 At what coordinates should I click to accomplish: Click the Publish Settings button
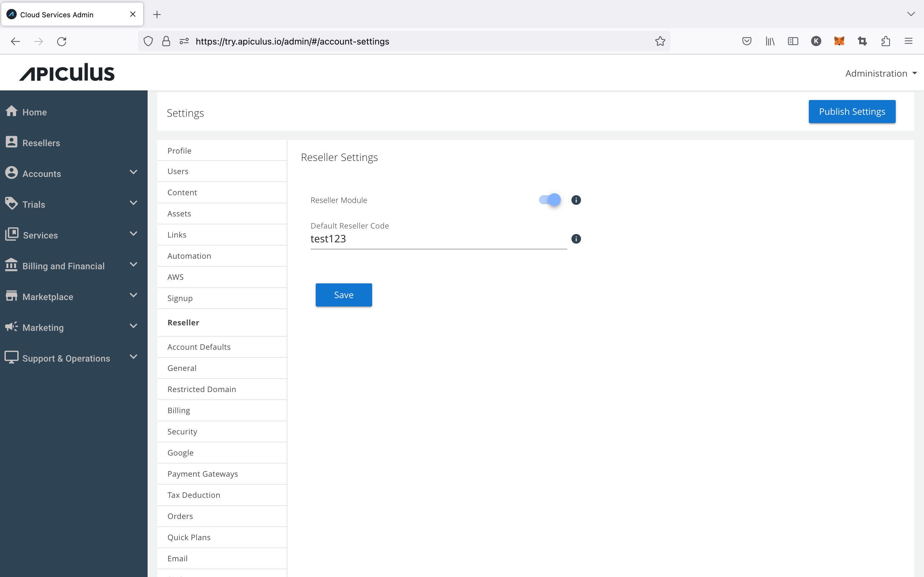click(x=852, y=111)
